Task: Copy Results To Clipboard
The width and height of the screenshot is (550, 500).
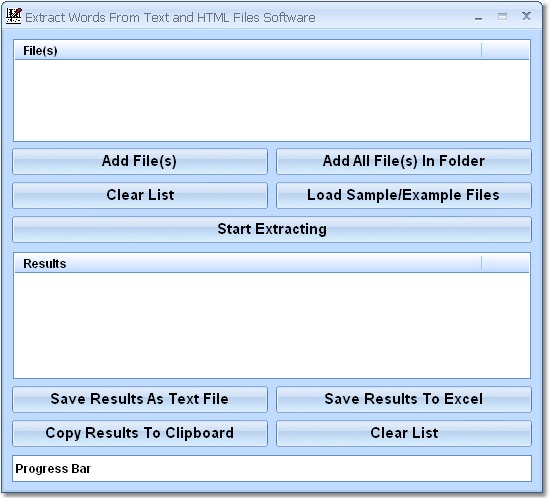Action: coord(140,433)
